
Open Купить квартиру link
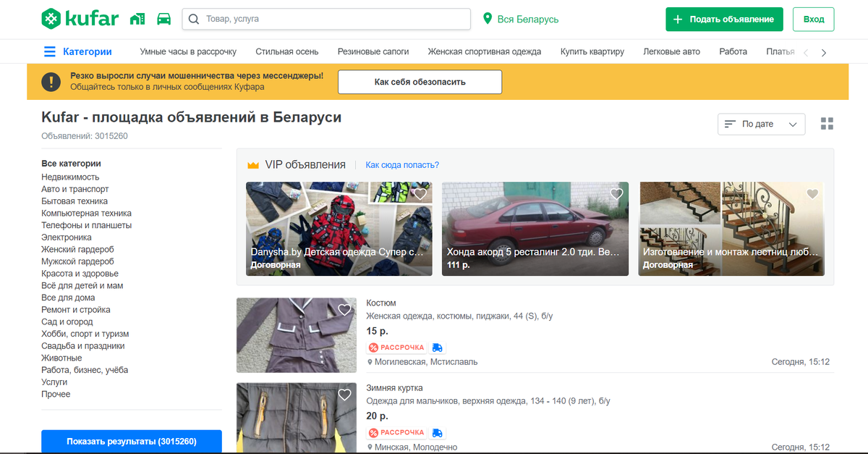click(x=592, y=51)
